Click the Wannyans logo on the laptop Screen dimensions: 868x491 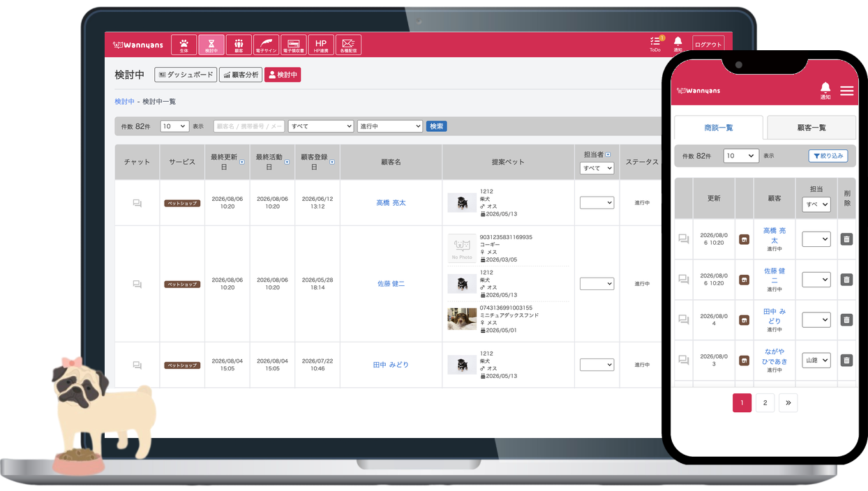[x=138, y=45]
